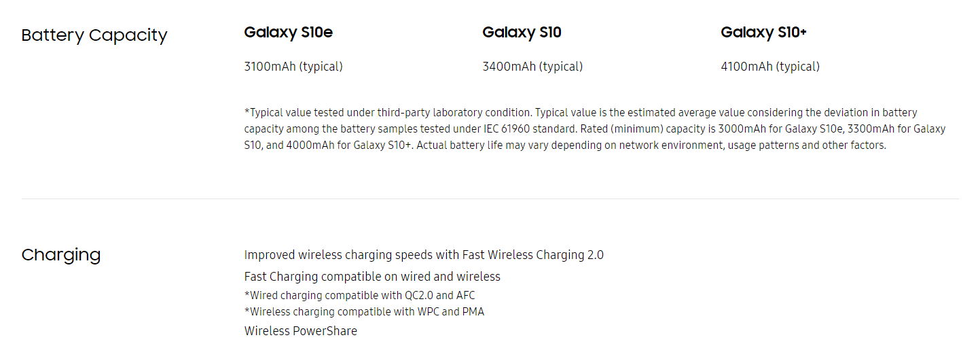The height and width of the screenshot is (344, 980).
Task: Select the 4100mAh (typical) value
Action: coord(770,67)
